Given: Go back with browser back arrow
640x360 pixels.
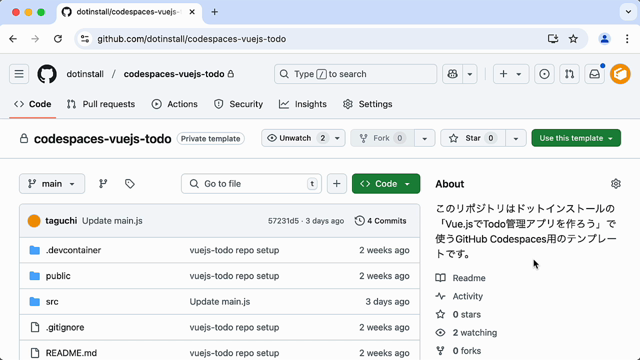Looking at the screenshot, I should [x=13, y=39].
